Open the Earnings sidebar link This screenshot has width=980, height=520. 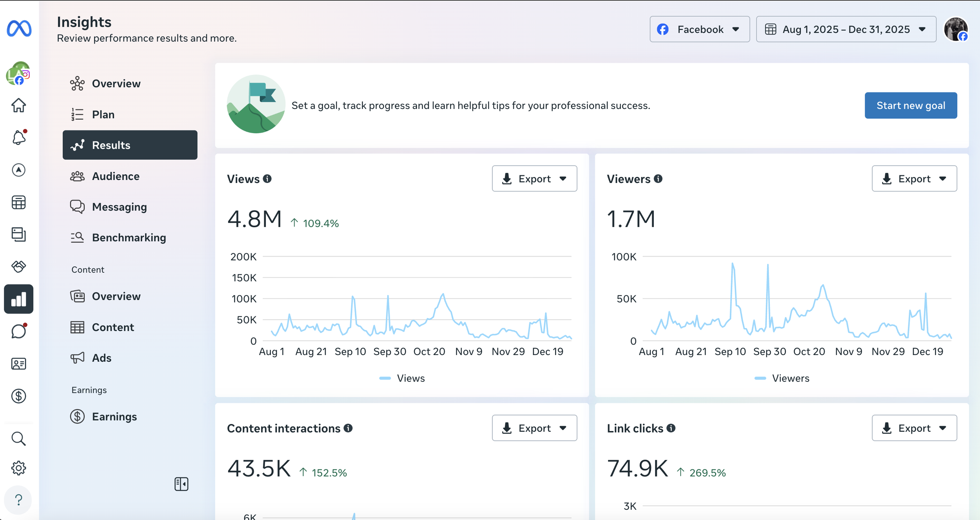[114, 417]
